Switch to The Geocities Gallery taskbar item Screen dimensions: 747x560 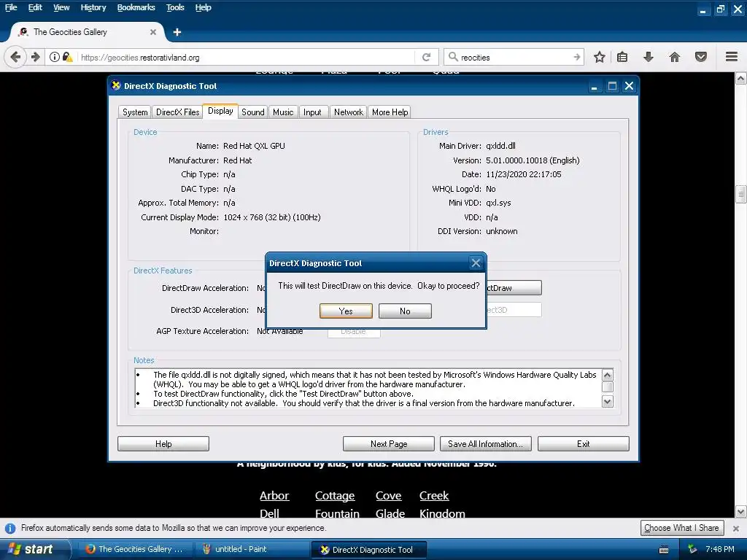(x=134, y=549)
